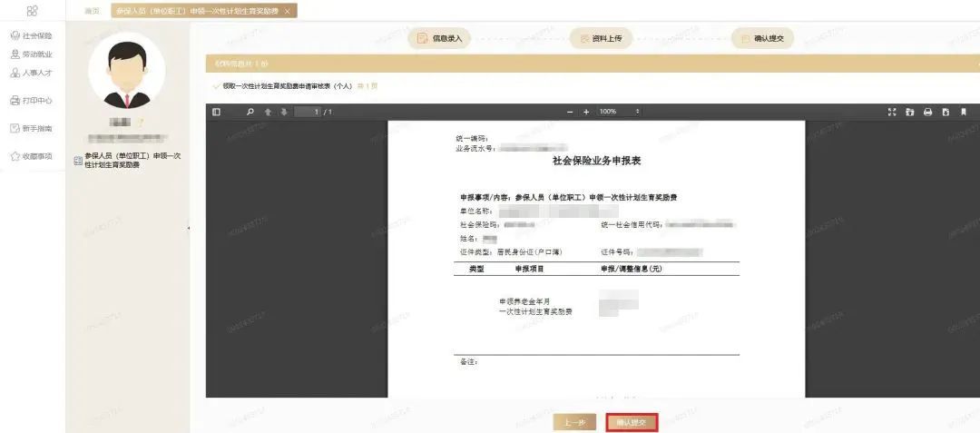Enter PDF presentation fullscreen mode
The height and width of the screenshot is (433, 980).
click(891, 112)
